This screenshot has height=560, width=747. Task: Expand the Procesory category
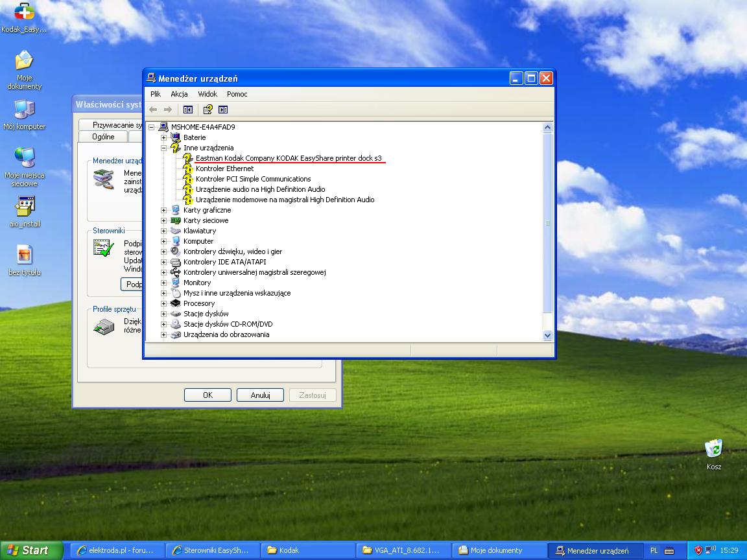tap(164, 303)
